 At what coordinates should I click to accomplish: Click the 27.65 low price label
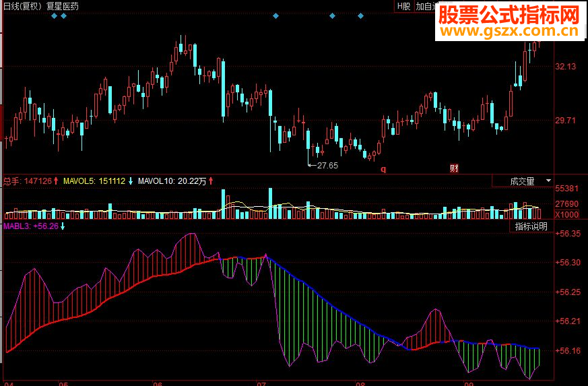tap(327, 166)
